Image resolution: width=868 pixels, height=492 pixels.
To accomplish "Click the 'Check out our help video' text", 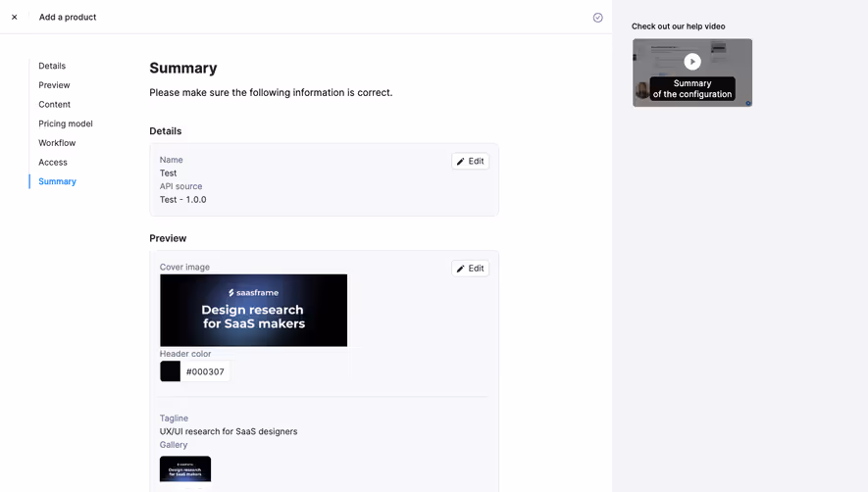I will (x=678, y=26).
